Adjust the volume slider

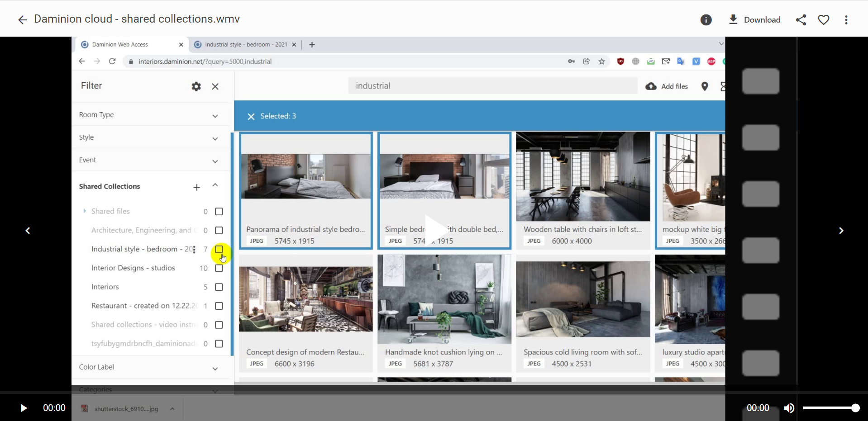pyautogui.click(x=831, y=408)
